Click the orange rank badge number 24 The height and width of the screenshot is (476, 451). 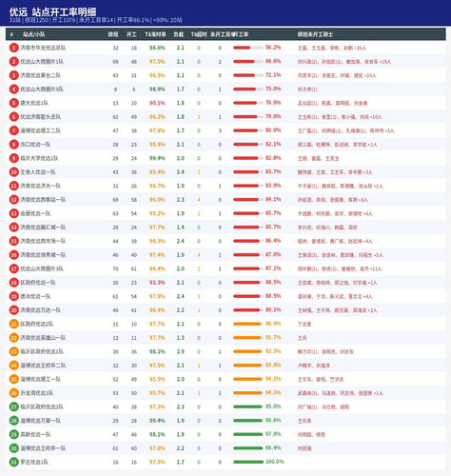tap(13, 366)
